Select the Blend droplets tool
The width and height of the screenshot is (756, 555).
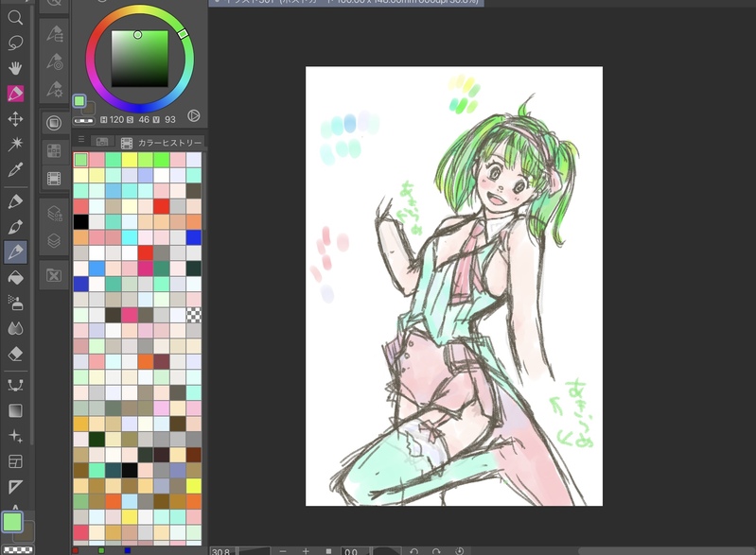click(15, 329)
